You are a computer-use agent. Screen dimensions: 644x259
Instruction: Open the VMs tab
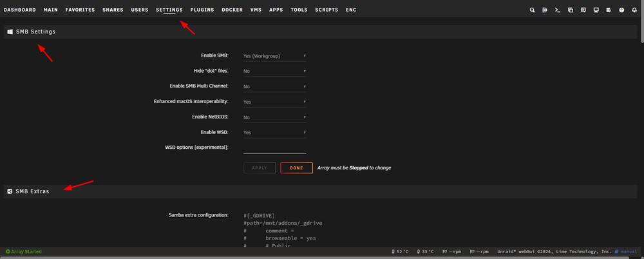(256, 10)
